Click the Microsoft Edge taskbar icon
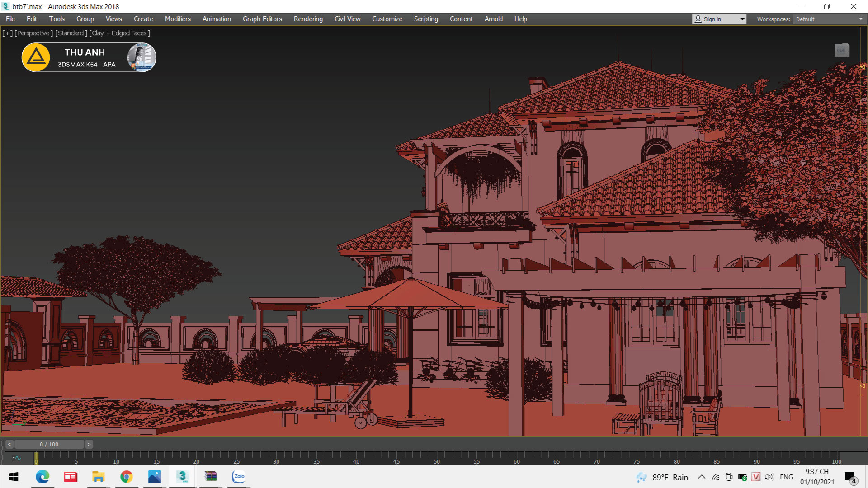Viewport: 868px width, 488px height. click(x=42, y=476)
